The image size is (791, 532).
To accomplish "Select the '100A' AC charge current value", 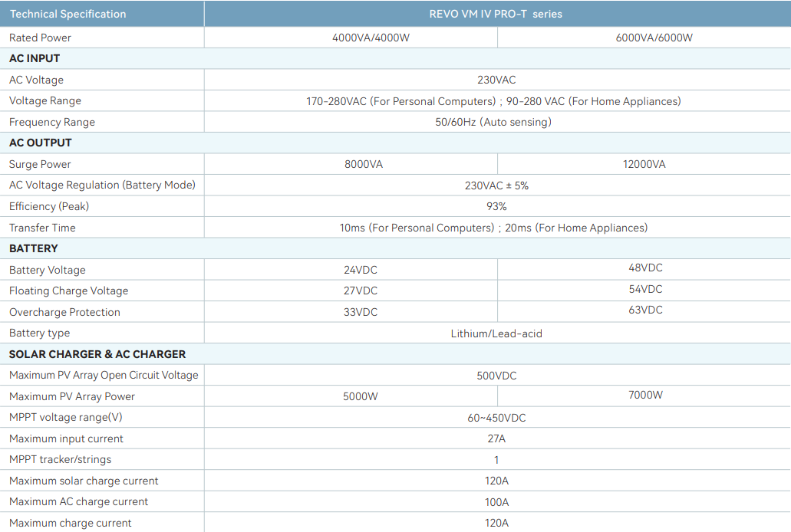I will click(496, 502).
